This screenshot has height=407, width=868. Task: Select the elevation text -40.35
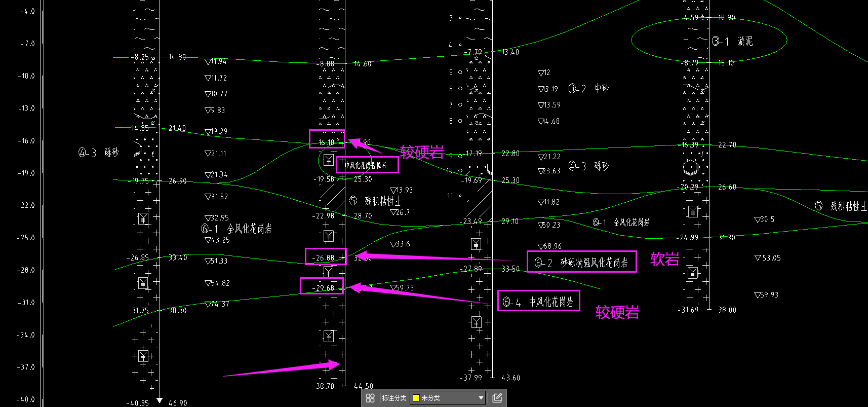[138, 403]
